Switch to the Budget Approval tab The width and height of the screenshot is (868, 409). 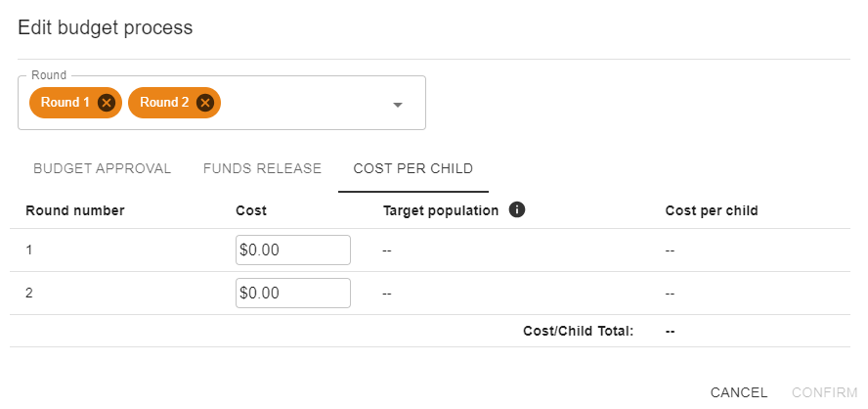[x=103, y=168]
